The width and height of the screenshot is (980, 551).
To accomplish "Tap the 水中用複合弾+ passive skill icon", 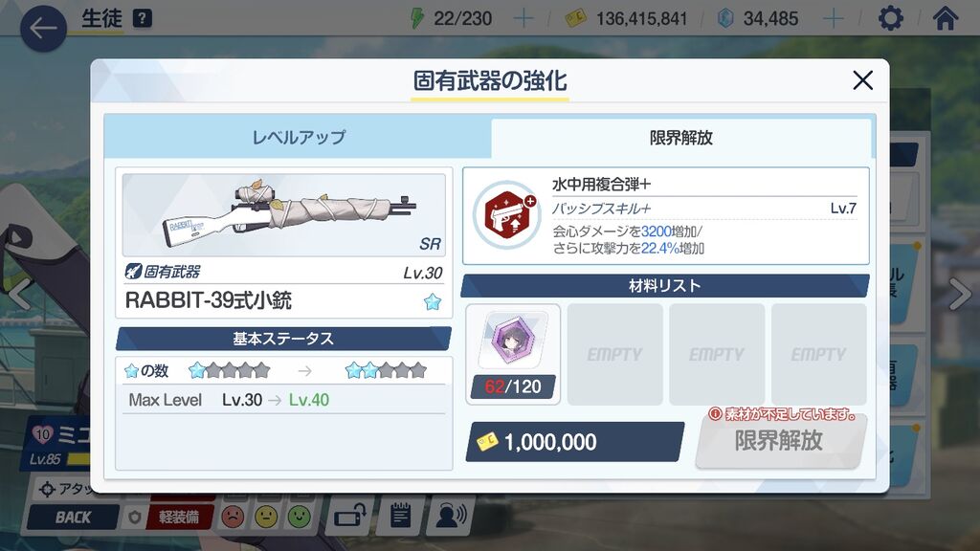I will (507, 215).
